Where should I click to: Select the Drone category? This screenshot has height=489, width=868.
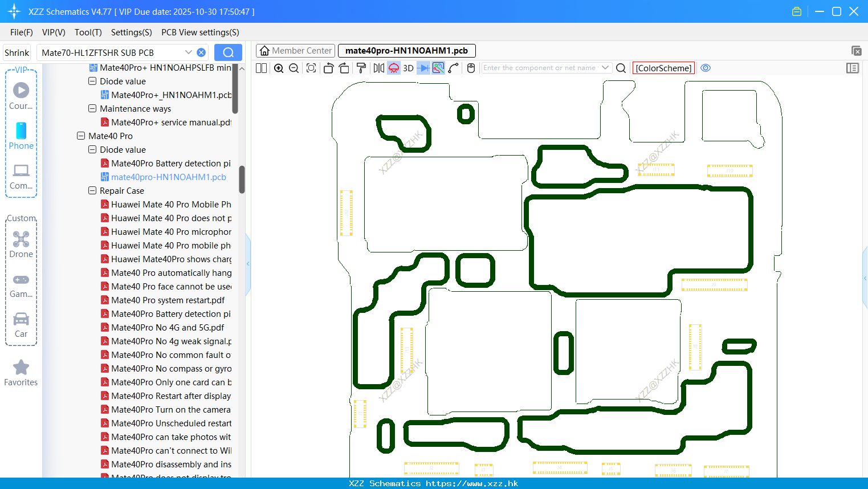21,244
